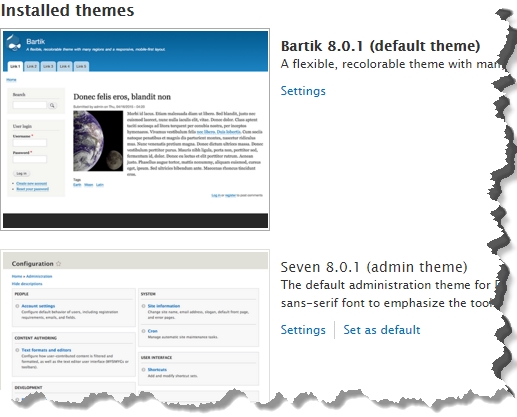The height and width of the screenshot is (417, 517).
Task: Set Seven theme as default
Action: click(x=382, y=330)
